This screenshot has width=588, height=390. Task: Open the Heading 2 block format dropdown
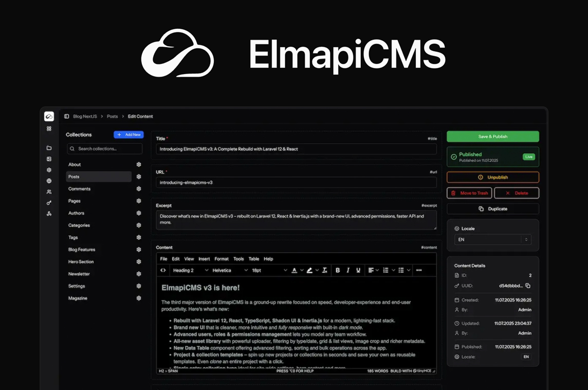[190, 270]
